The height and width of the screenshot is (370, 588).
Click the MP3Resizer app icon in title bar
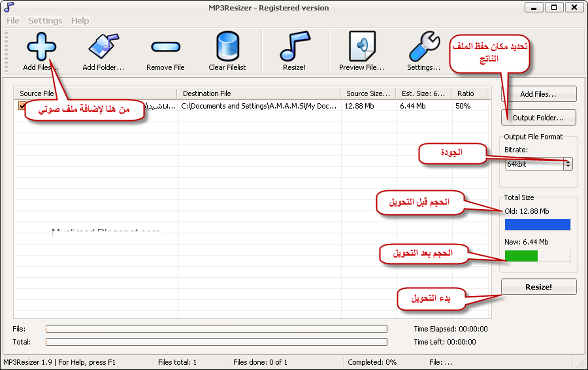click(8, 8)
